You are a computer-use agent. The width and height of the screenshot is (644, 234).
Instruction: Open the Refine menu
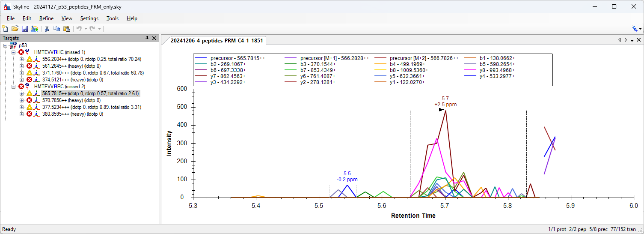[46, 18]
